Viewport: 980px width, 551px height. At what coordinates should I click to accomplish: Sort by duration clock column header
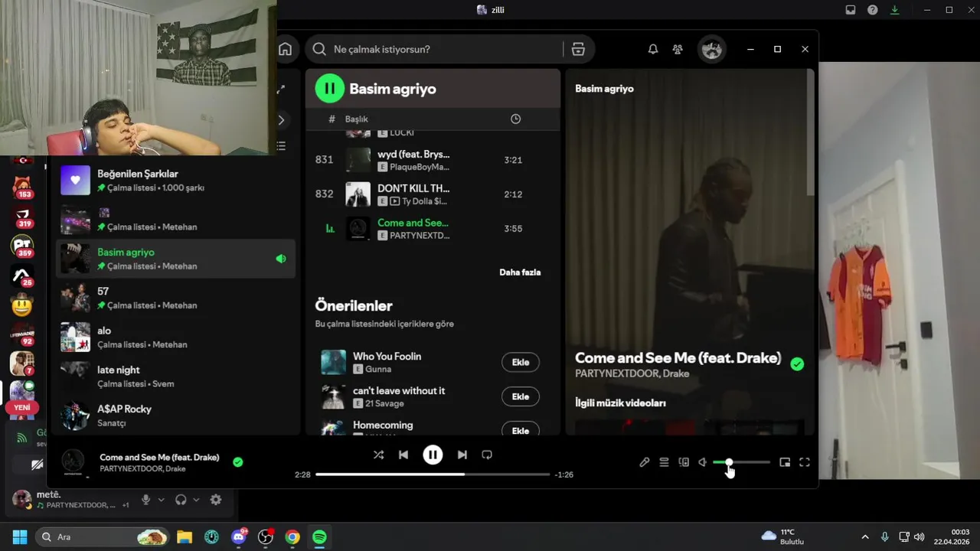click(x=515, y=119)
